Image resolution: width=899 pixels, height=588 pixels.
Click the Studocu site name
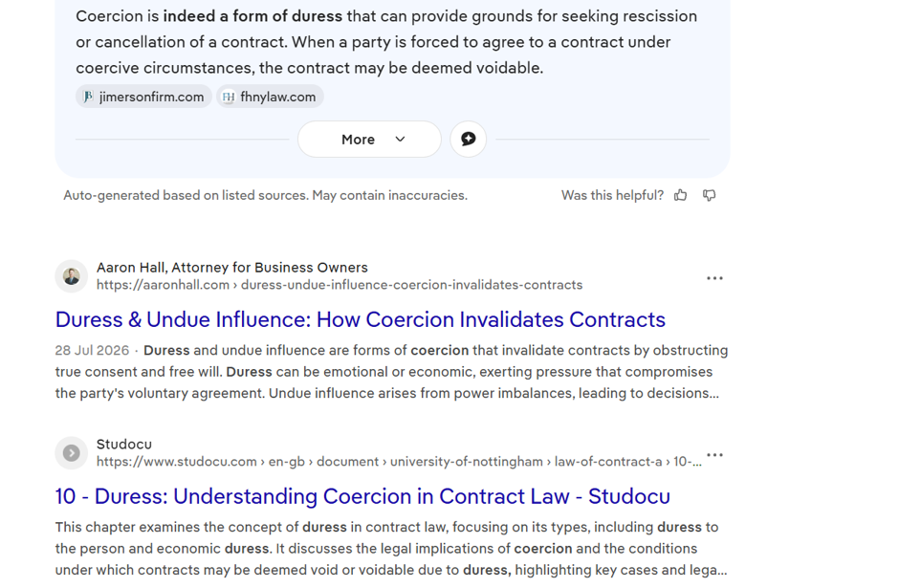123,445
